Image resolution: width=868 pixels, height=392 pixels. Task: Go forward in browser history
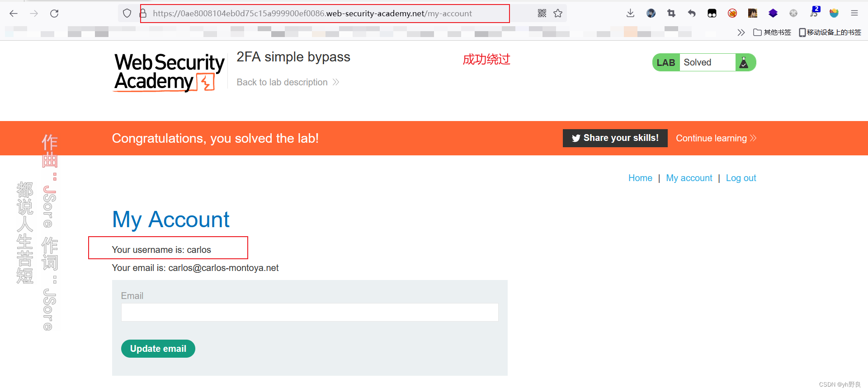(34, 14)
